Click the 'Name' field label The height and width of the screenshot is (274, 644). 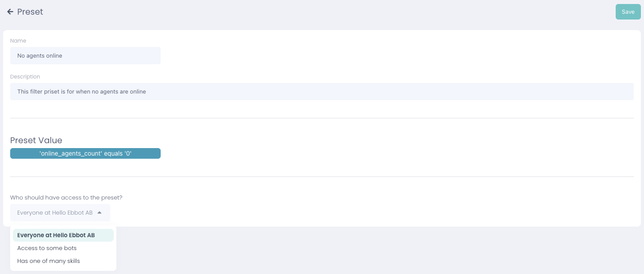(x=18, y=41)
